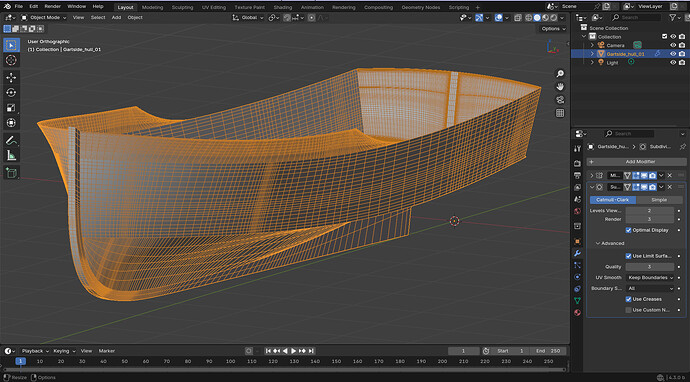Switch to the Geometry Nodes workspace tab
The width and height of the screenshot is (690, 382).
(421, 7)
